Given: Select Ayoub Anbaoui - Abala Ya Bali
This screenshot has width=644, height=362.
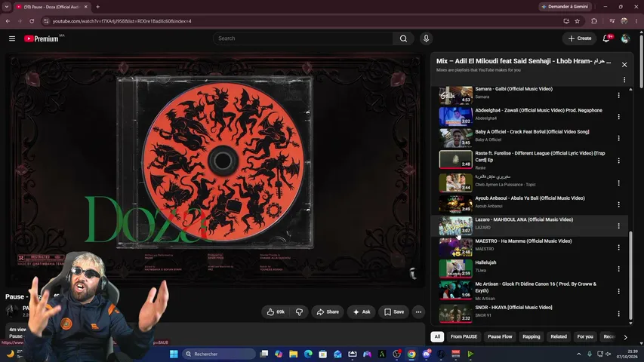Looking at the screenshot, I should (x=530, y=198).
